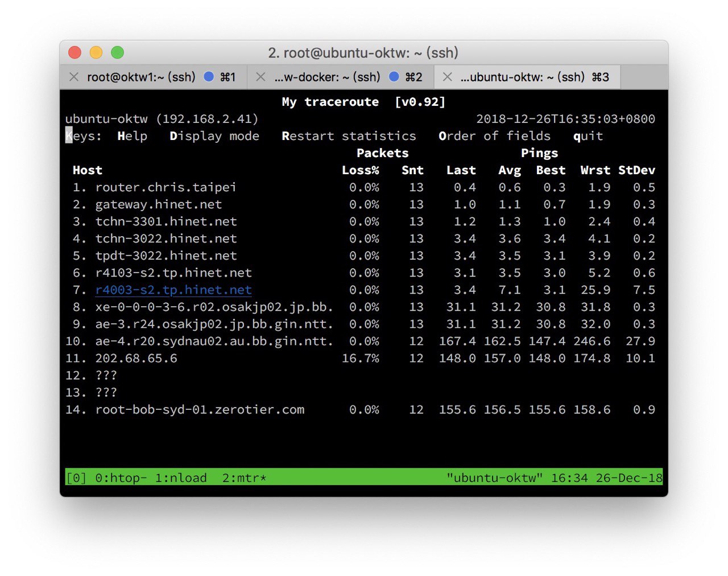Click the Host column header

pos(88,170)
